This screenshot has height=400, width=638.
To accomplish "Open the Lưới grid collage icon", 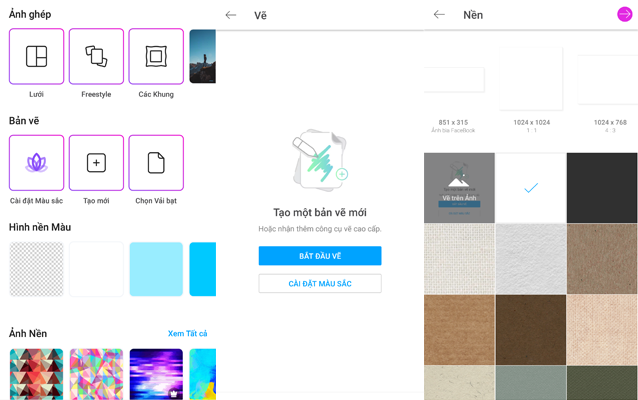I will (36, 56).
